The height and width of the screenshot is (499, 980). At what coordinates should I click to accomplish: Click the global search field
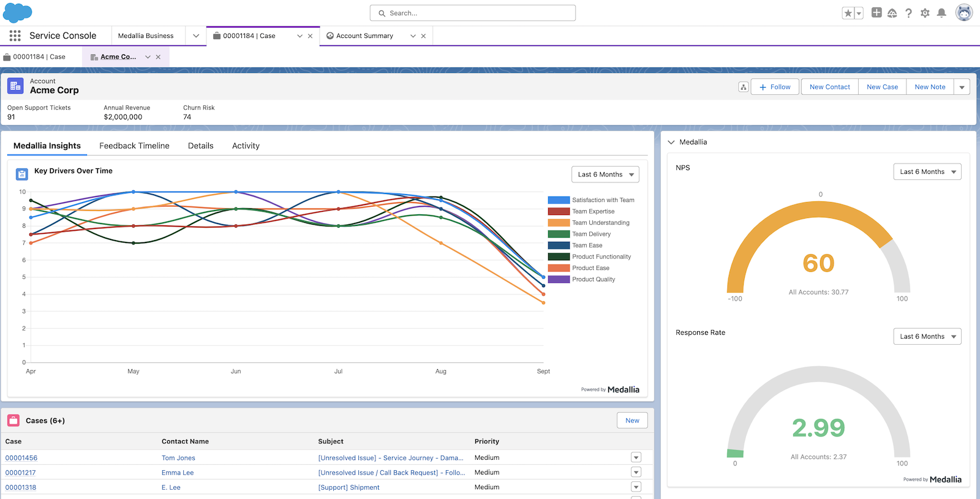pos(472,13)
